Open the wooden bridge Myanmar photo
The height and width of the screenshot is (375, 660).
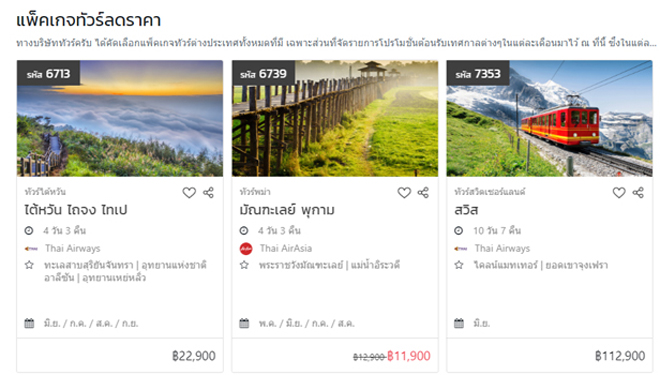335,118
